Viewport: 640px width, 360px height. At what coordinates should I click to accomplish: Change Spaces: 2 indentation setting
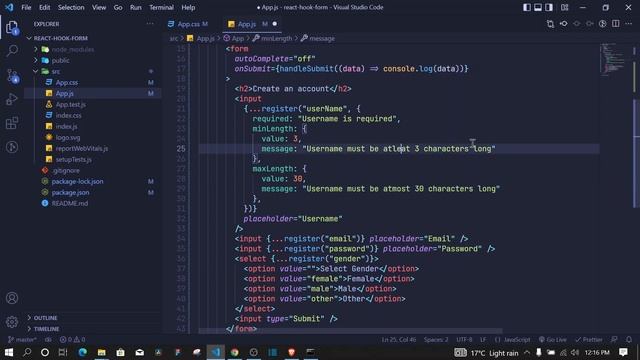point(436,340)
